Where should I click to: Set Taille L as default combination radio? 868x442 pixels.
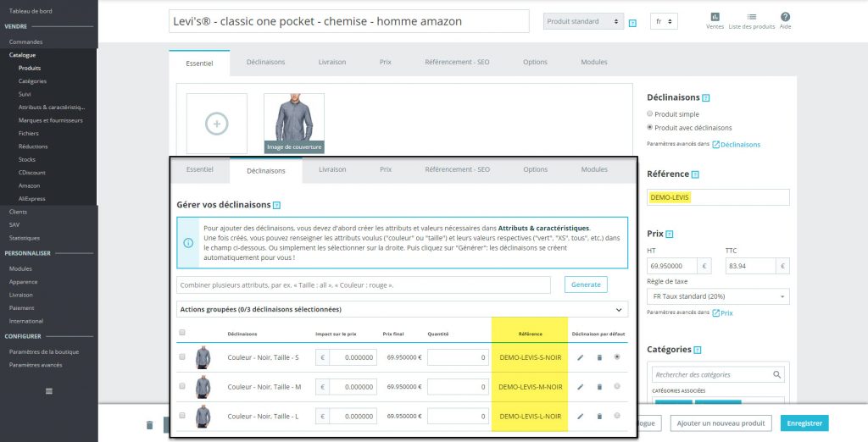tap(617, 416)
